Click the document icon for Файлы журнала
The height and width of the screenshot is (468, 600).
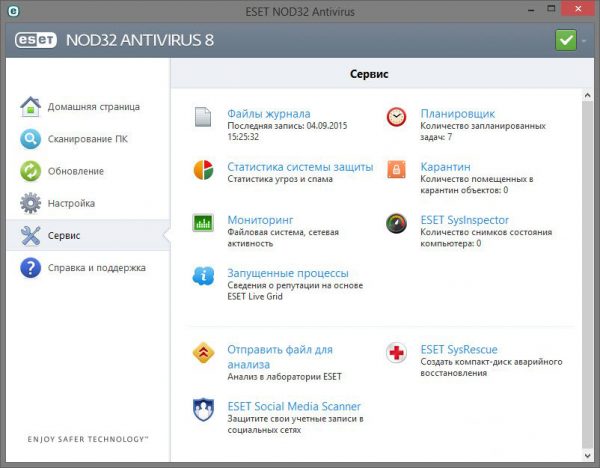tap(203, 117)
